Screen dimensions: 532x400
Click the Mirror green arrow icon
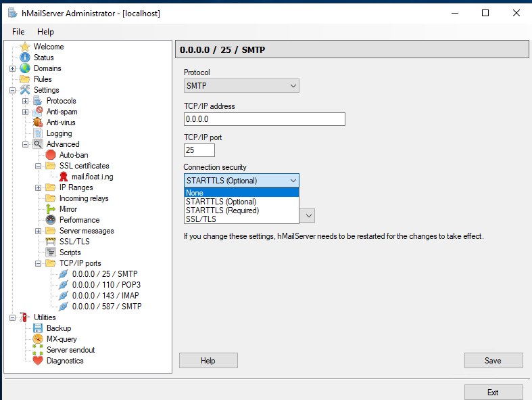(51, 209)
